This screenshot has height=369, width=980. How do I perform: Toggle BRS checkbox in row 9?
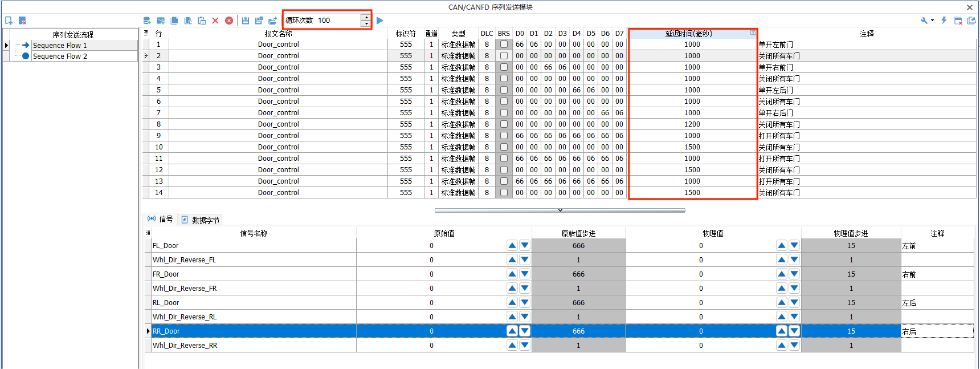(x=504, y=136)
